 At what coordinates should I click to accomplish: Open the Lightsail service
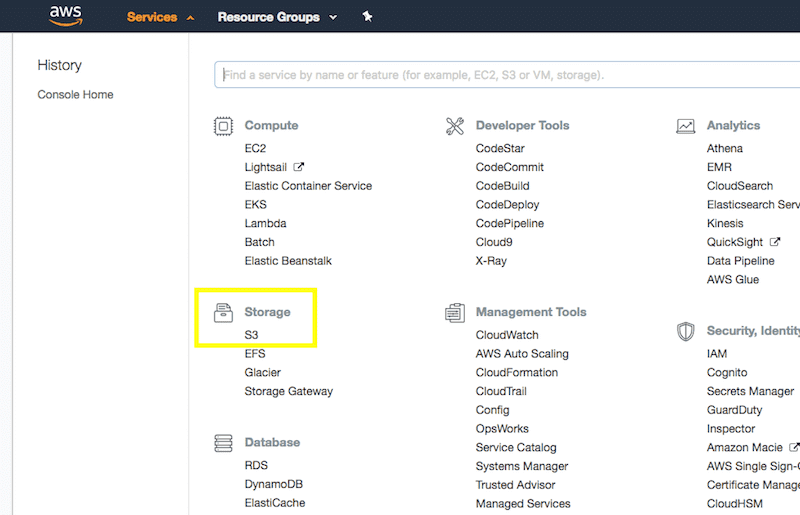[x=265, y=167]
